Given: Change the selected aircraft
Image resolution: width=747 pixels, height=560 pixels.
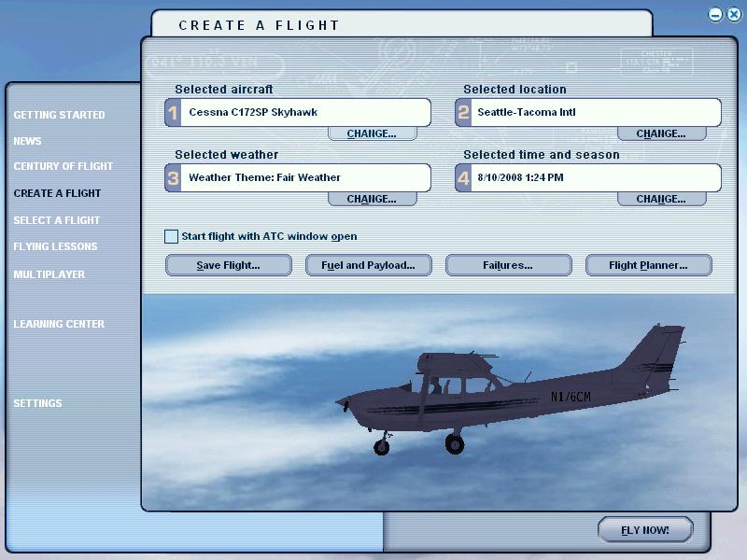Looking at the screenshot, I should [372, 133].
